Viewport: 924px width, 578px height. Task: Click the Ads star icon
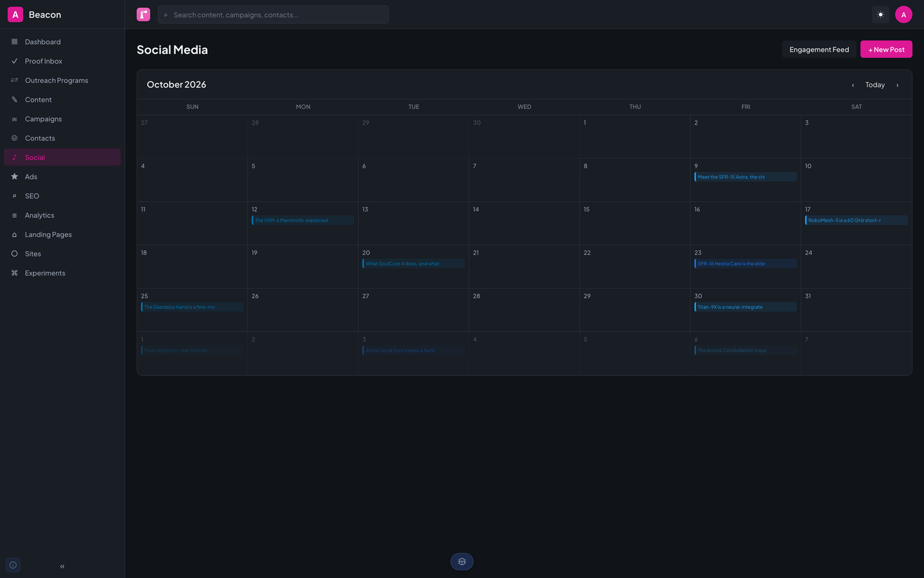click(14, 177)
